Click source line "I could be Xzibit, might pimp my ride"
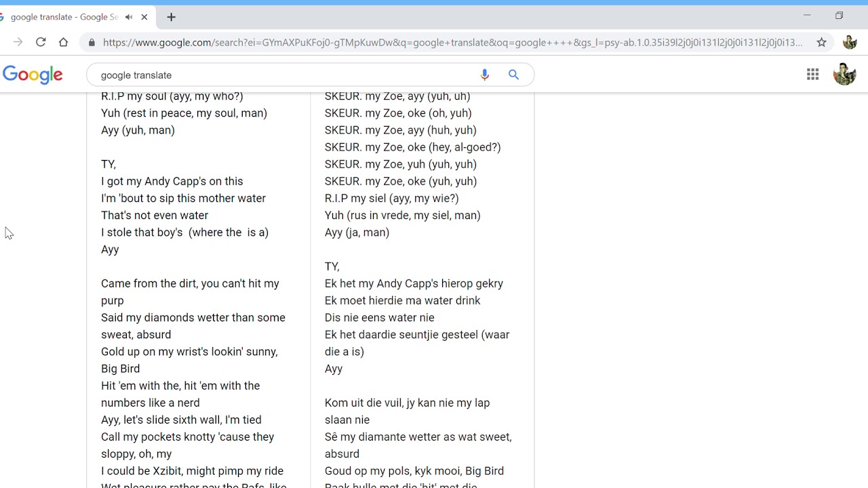Viewport: 868px width, 488px height. click(192, 470)
